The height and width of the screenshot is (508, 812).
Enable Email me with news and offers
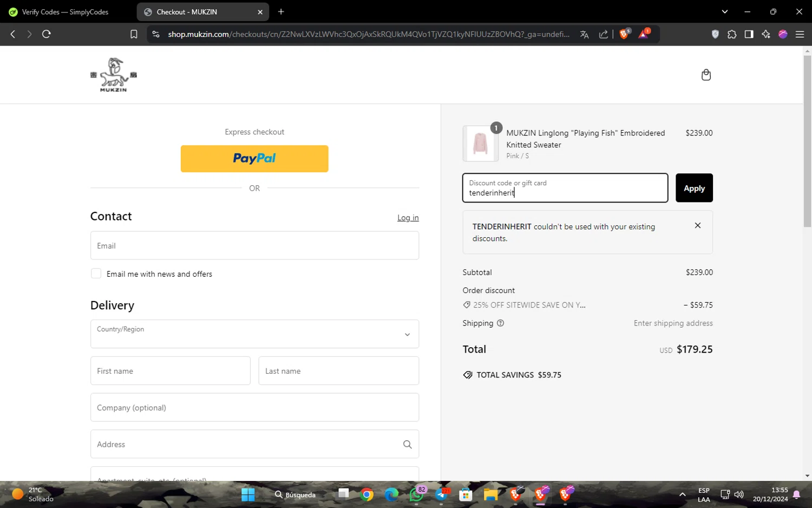pyautogui.click(x=96, y=273)
